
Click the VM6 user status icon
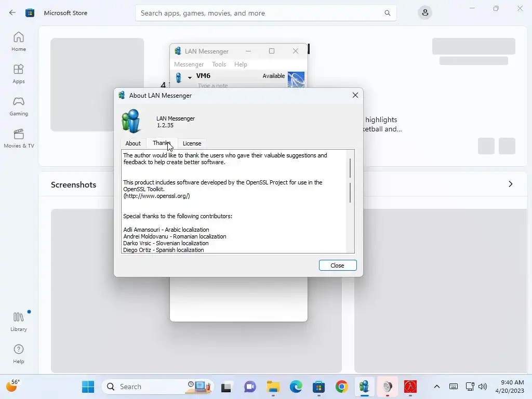tap(179, 77)
